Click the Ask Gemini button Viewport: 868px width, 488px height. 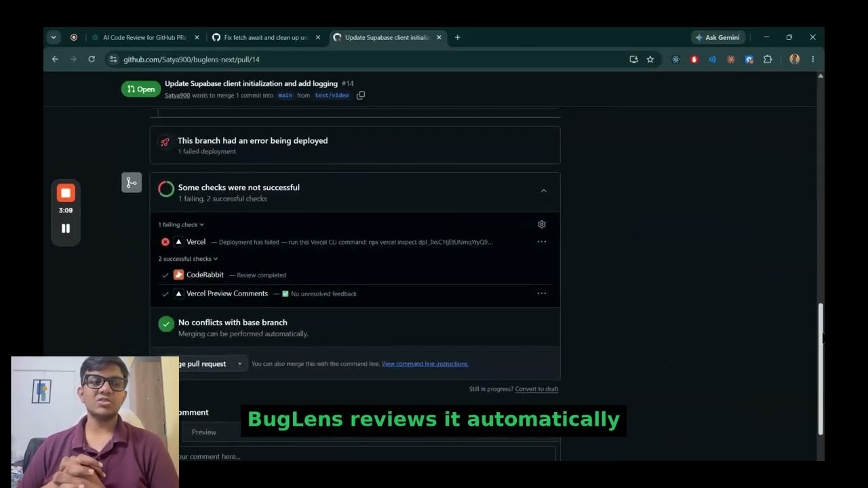[718, 37]
